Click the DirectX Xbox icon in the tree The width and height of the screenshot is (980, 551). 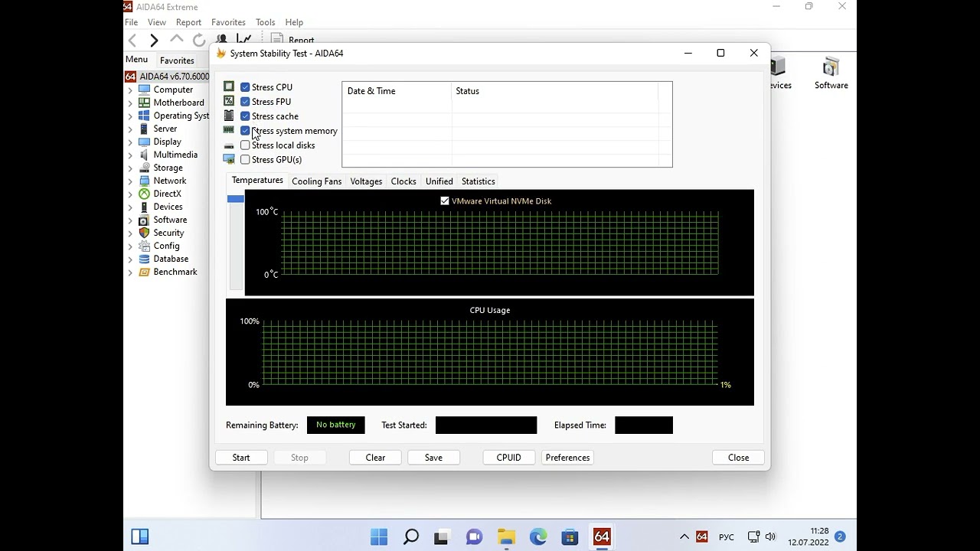143,194
